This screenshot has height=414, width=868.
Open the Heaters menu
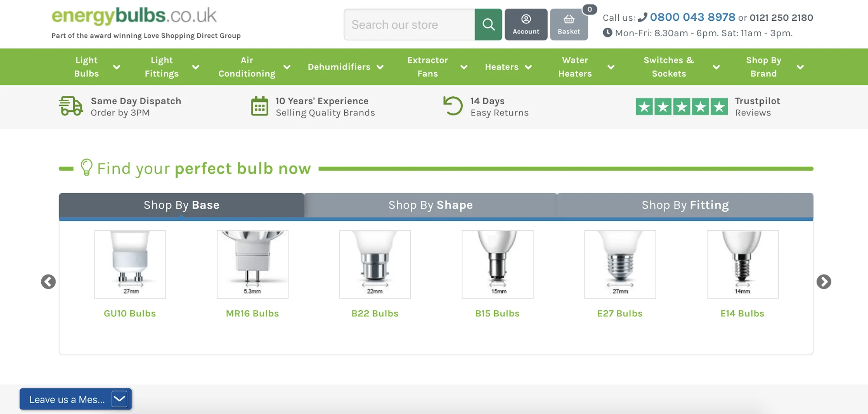pyautogui.click(x=502, y=67)
